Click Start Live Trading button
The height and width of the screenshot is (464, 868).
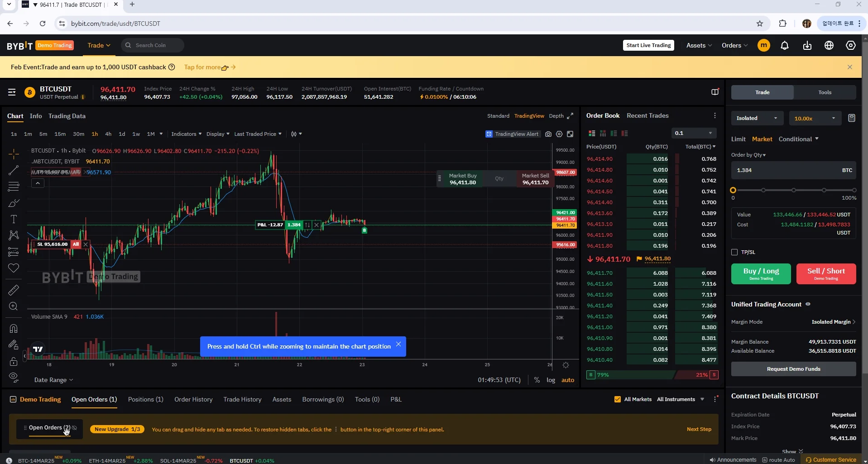648,45
